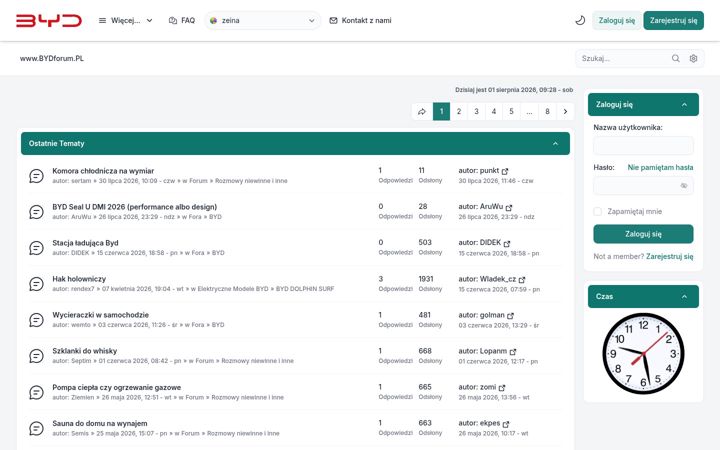
Task: Go to pagination page 2
Action: click(x=459, y=112)
